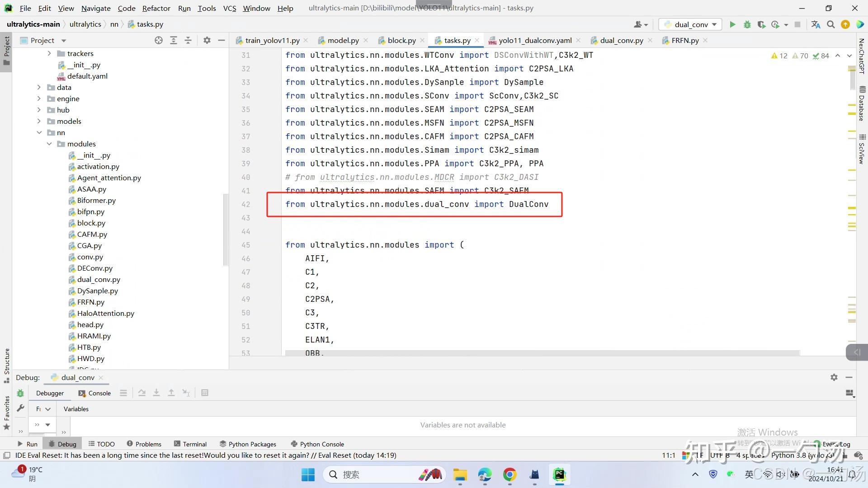Click the green Run button in toolbar
The image size is (868, 488).
point(732,24)
